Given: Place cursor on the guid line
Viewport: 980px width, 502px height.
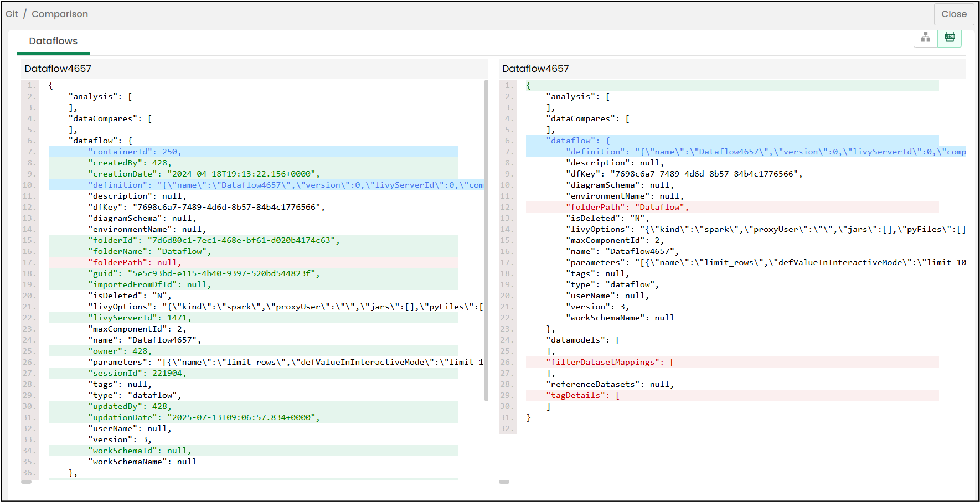Looking at the screenshot, I should click(203, 273).
